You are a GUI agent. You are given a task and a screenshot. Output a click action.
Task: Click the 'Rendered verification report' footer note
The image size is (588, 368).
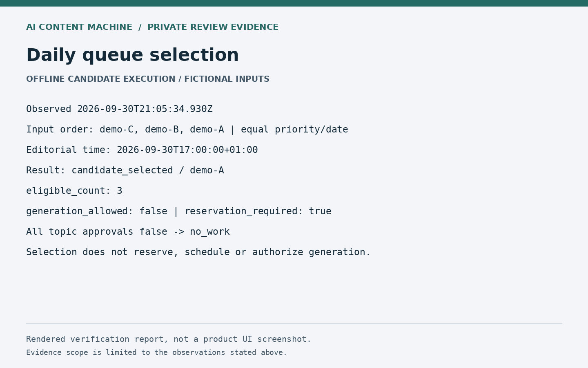169,339
